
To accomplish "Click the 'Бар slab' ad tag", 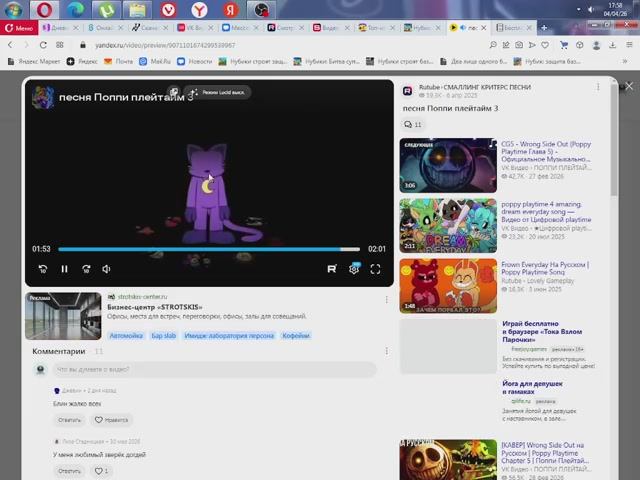I will tap(163, 336).
